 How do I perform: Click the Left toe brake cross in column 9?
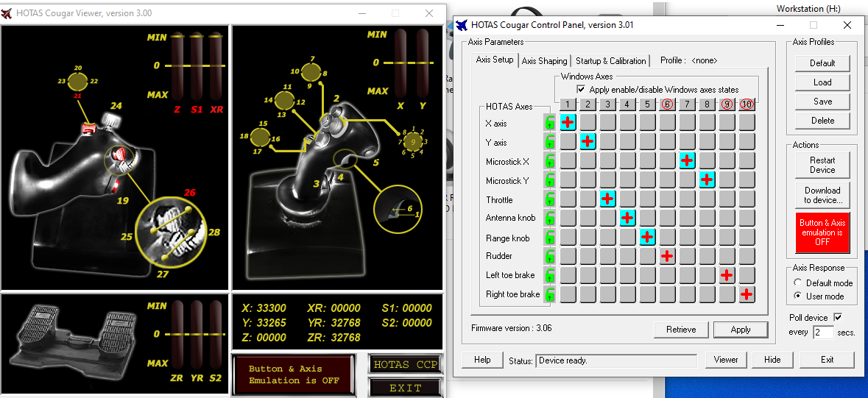click(727, 275)
